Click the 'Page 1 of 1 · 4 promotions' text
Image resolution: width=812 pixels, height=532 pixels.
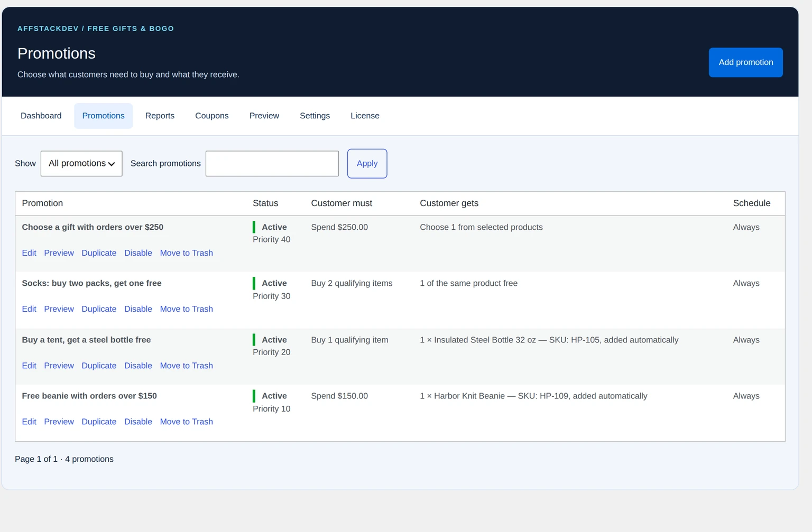tap(64, 459)
